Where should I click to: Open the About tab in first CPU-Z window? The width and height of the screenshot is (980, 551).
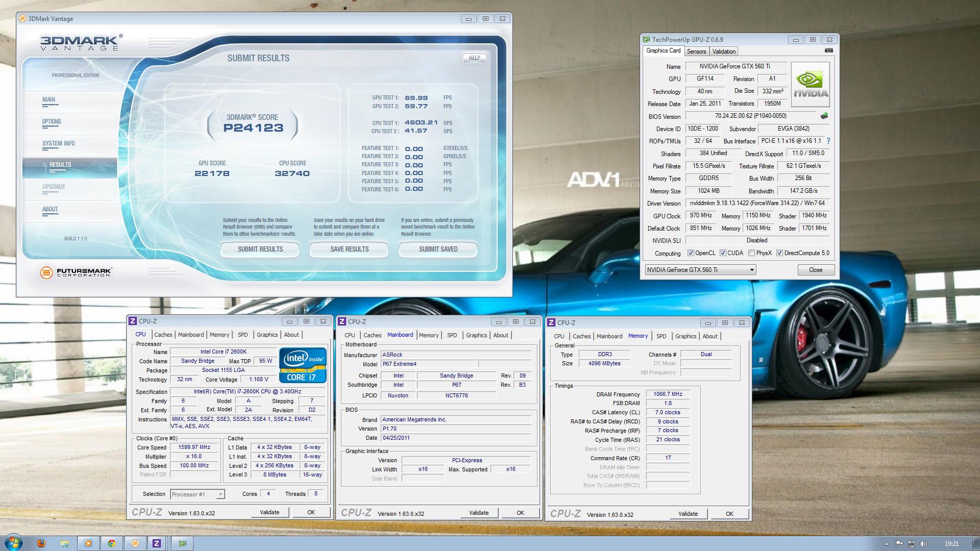click(291, 335)
